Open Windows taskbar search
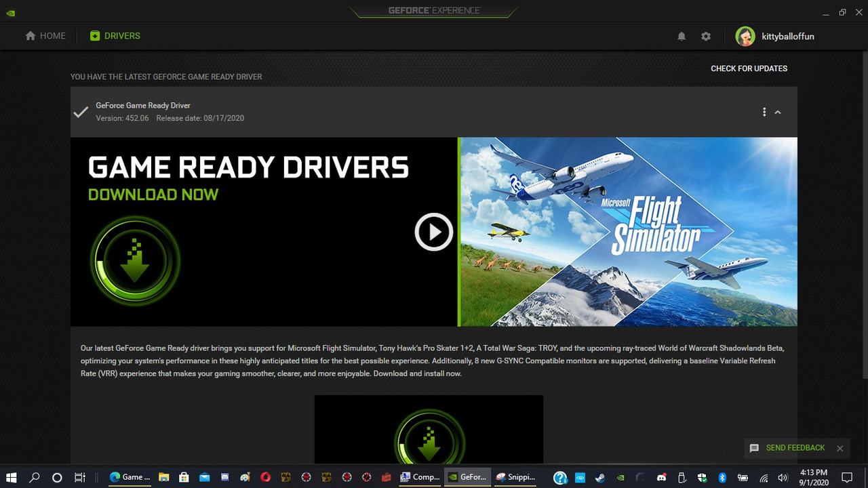This screenshot has height=488, width=868. pos(35,477)
